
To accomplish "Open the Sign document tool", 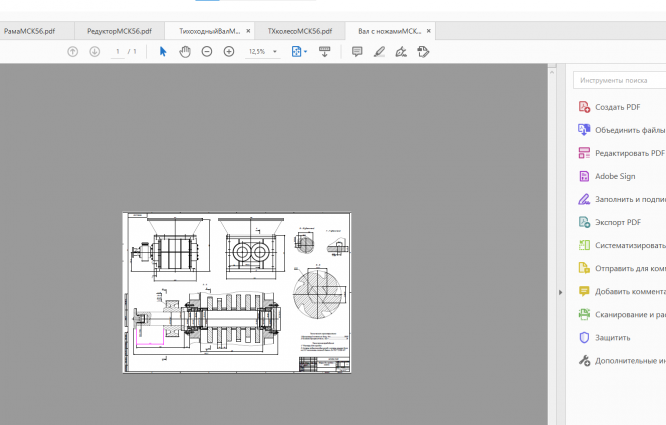I will [x=401, y=51].
